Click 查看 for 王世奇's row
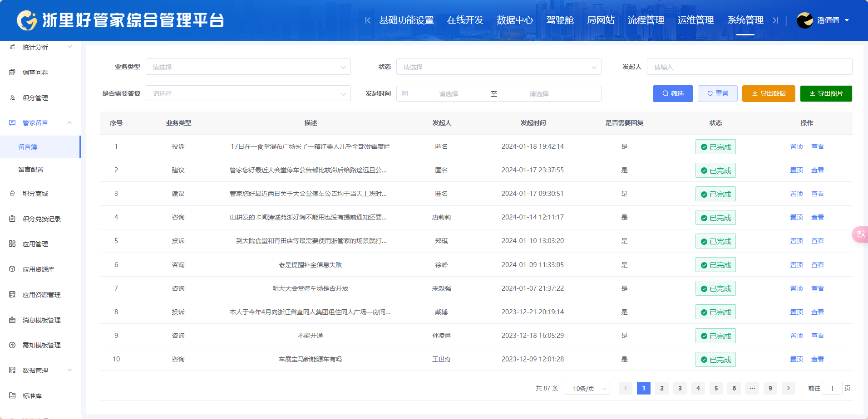 click(818, 359)
